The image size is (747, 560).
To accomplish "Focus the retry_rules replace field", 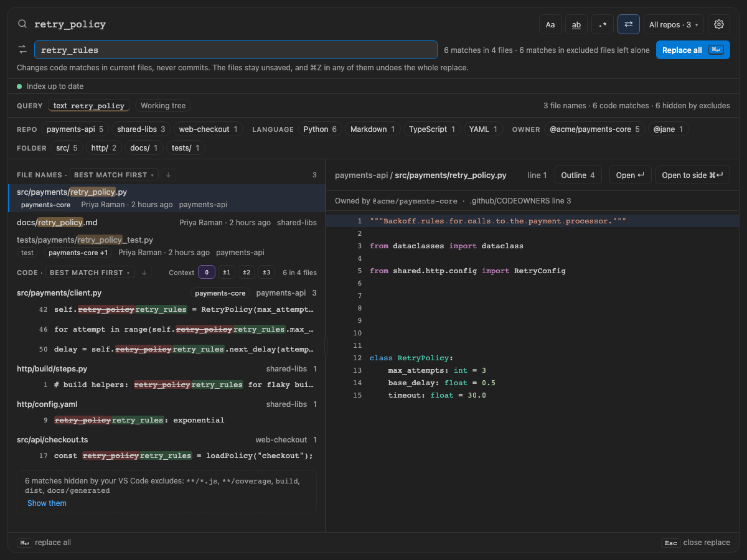I will [x=236, y=50].
